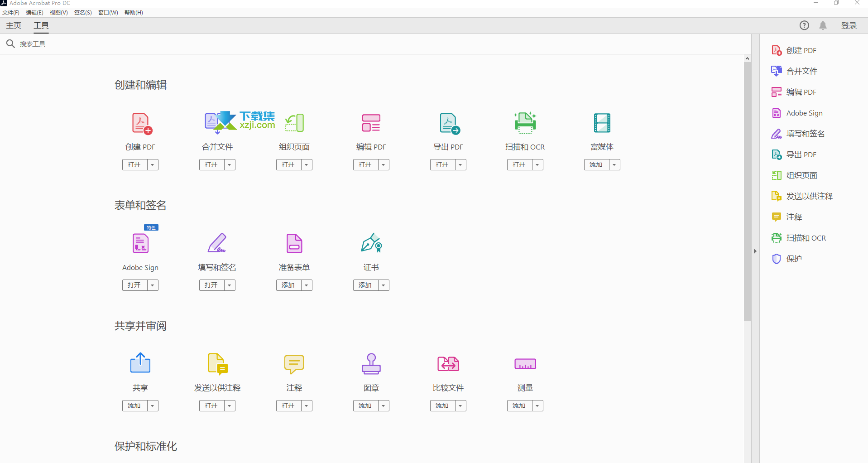Expand dropdown arrow under 合并文件
This screenshot has height=463, width=868.
pos(230,164)
